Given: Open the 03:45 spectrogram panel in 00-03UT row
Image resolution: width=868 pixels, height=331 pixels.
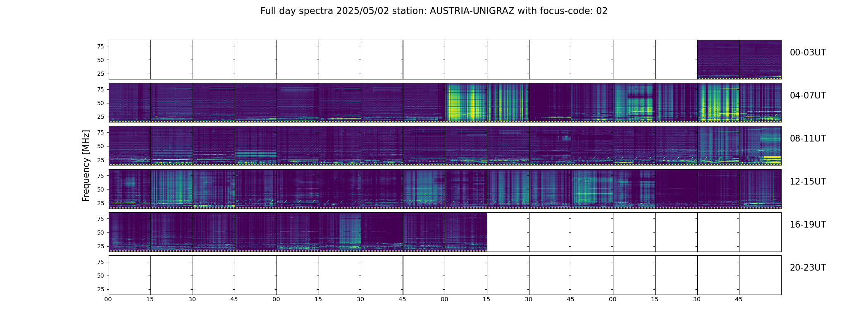Looking at the screenshot, I should (x=760, y=60).
